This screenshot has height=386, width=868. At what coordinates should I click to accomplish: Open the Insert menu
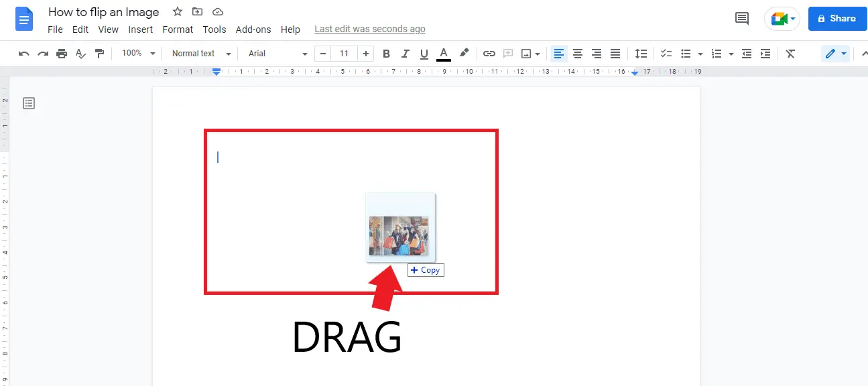(141, 29)
